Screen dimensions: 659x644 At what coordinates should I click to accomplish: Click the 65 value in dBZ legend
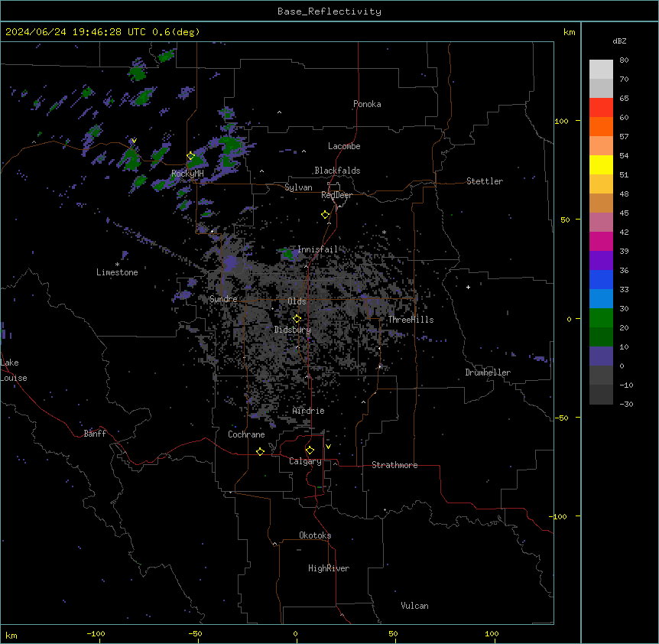(x=624, y=98)
